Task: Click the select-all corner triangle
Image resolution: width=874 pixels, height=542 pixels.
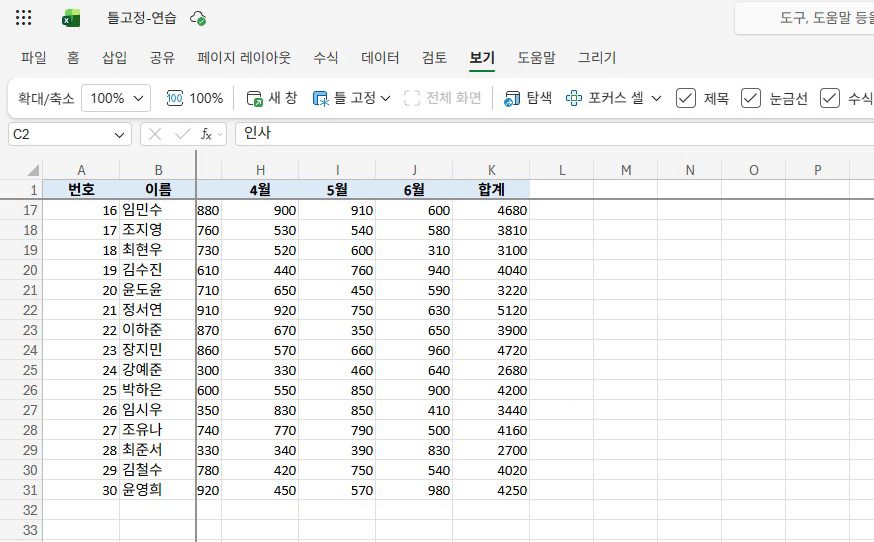Action: click(33, 170)
